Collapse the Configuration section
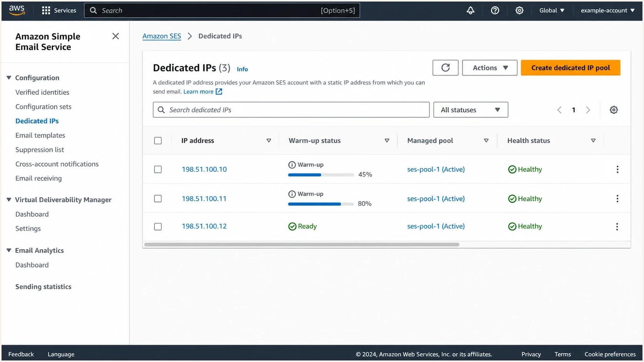 9,78
